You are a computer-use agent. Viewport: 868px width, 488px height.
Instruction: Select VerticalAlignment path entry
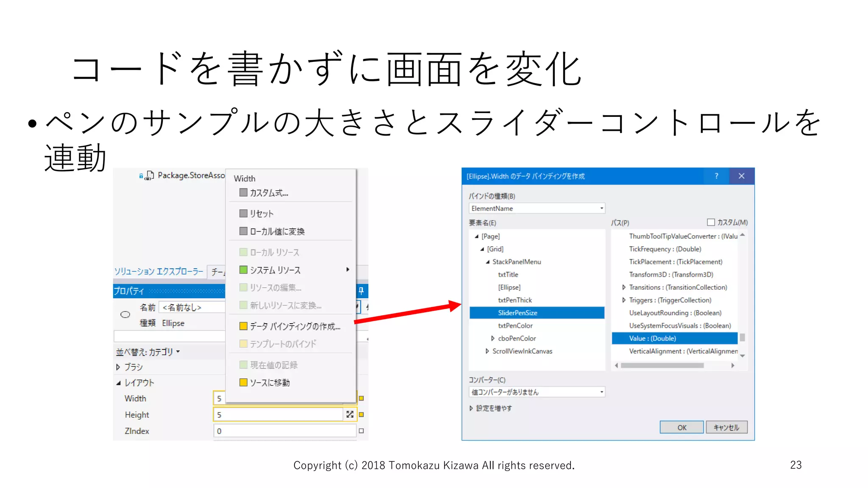tap(683, 351)
